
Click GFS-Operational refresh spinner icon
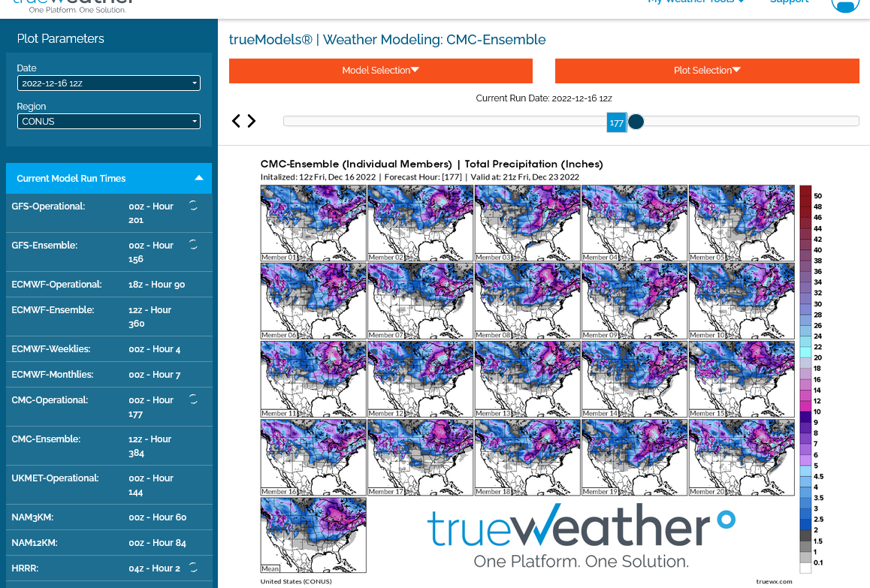coord(193,205)
